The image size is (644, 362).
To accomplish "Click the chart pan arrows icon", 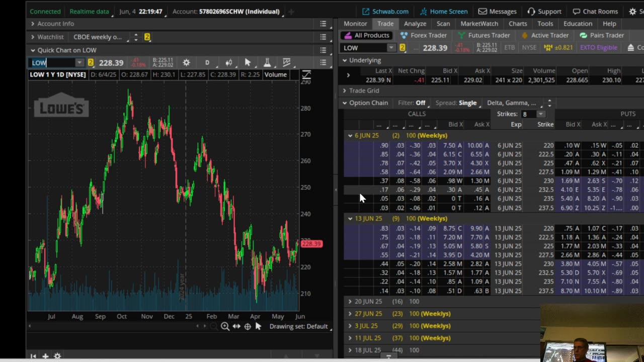I will point(236,326).
